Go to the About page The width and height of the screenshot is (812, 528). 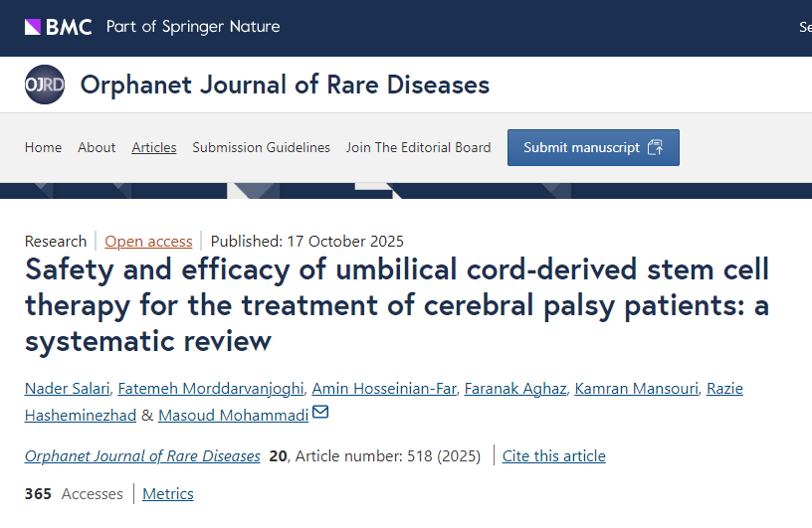pos(97,147)
